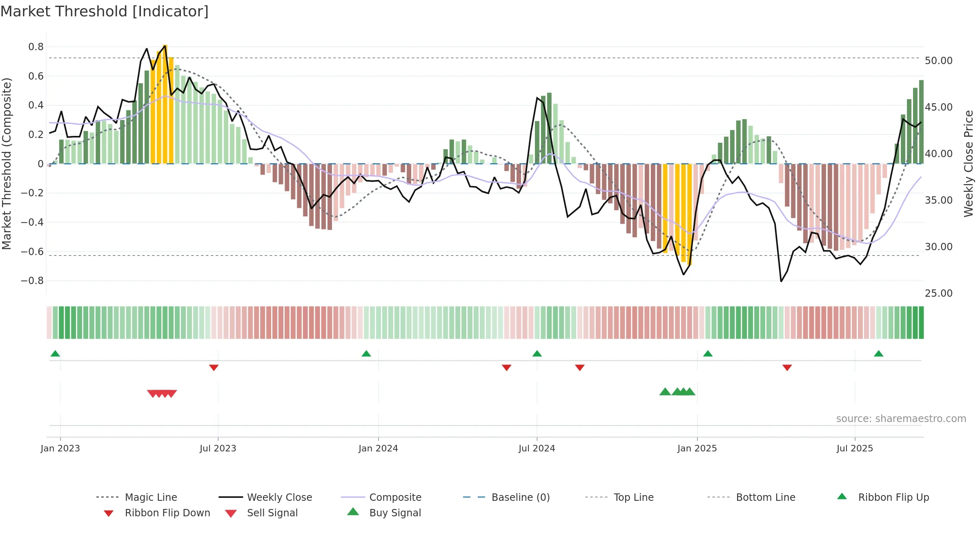Click the last dark green bar at the chart's right edge
The height and width of the screenshot is (551, 980).
(921, 122)
